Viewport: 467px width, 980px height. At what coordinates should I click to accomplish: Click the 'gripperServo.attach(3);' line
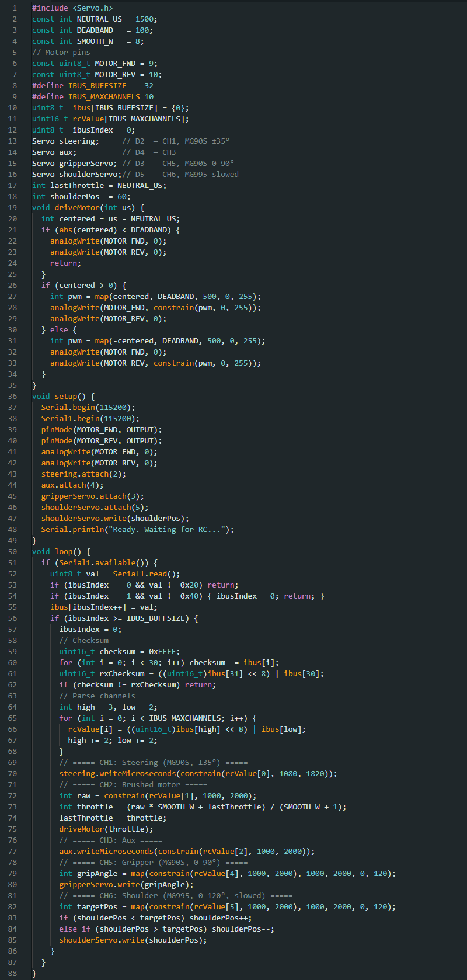tap(92, 496)
